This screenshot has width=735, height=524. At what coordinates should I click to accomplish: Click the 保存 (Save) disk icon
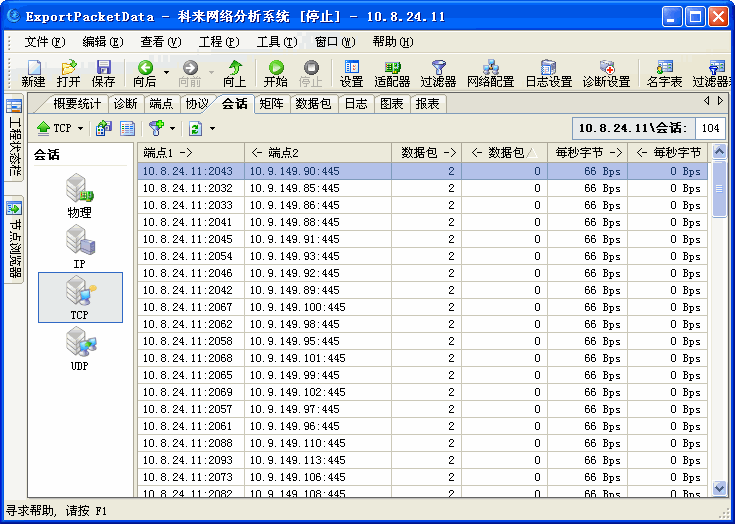point(103,73)
